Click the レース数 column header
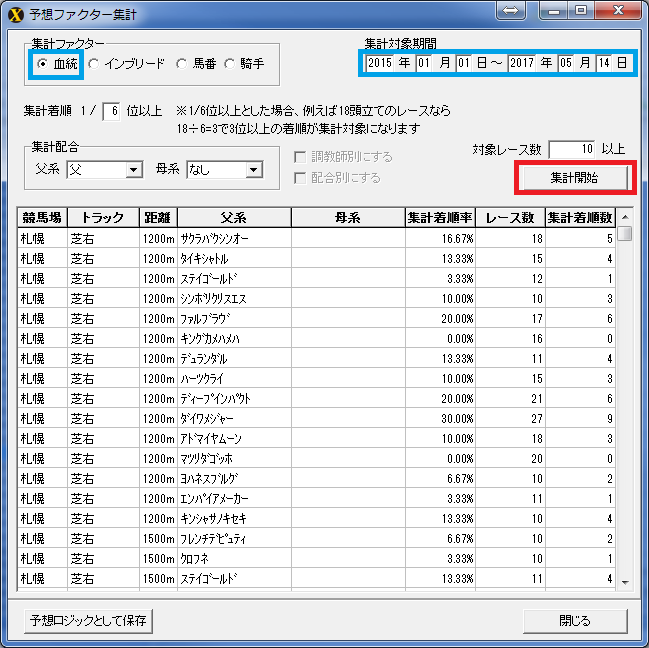This screenshot has width=649, height=648. coord(510,218)
